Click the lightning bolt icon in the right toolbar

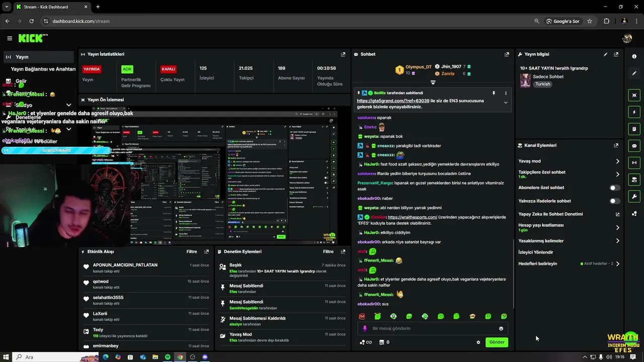click(634, 112)
